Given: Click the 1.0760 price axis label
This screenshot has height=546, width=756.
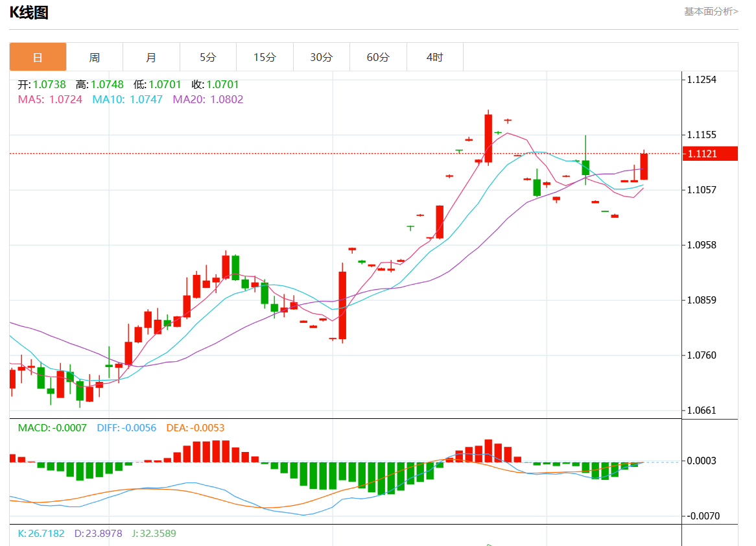Looking at the screenshot, I should [702, 355].
